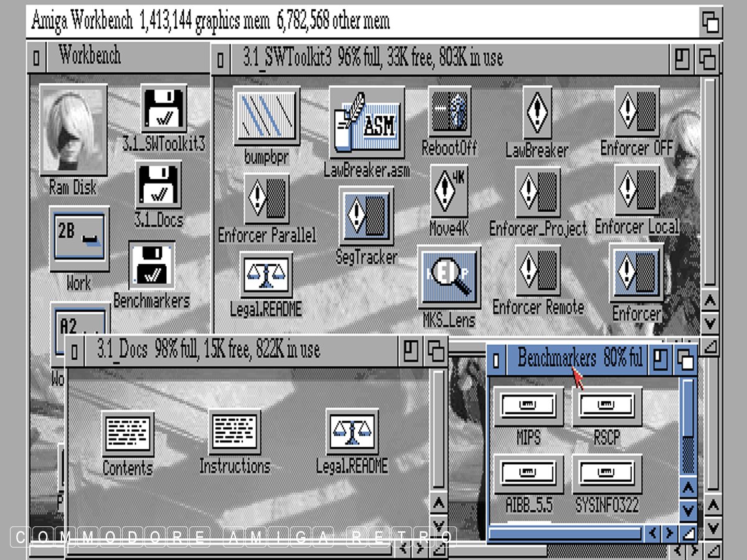Open the bumpbpr icon
Viewport: 747px width, 560px height.
266,116
